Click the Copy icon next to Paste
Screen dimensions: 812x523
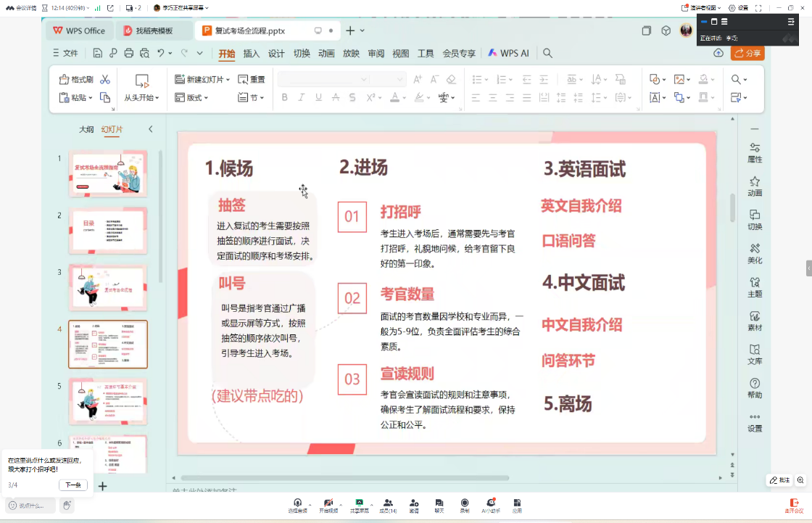pos(105,97)
